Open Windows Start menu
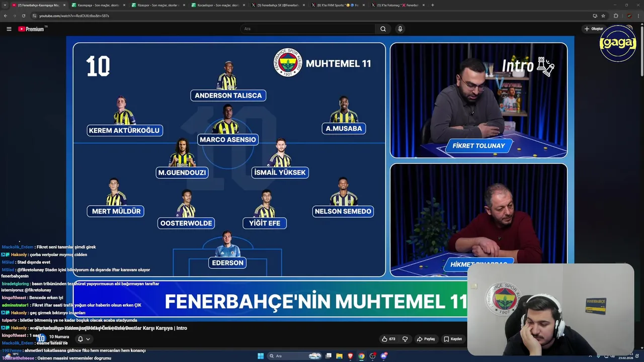Image resolution: width=644 pixels, height=362 pixels. tap(261, 356)
